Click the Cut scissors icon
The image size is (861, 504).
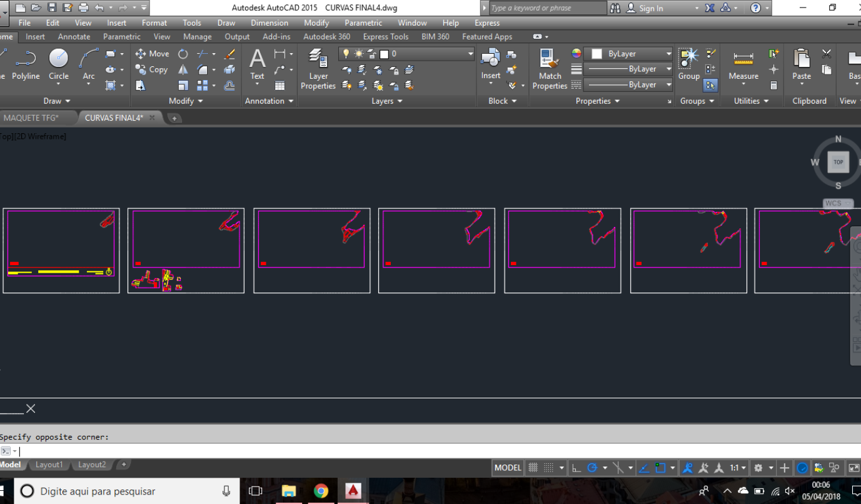click(827, 54)
